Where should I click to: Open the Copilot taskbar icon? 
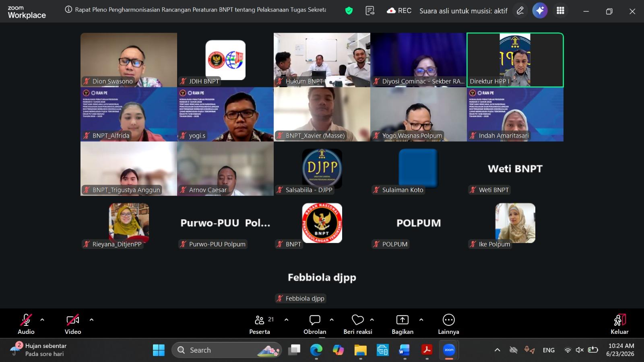[338, 350]
